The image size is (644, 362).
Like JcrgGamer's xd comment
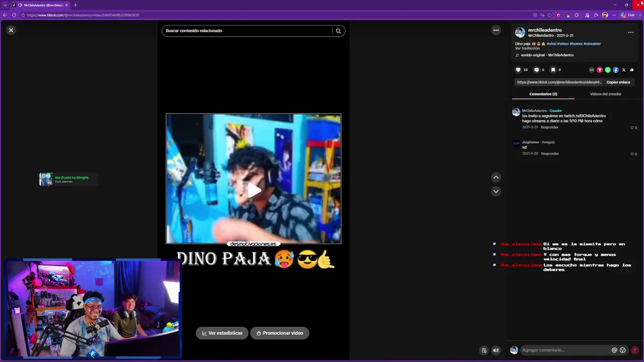(632, 154)
